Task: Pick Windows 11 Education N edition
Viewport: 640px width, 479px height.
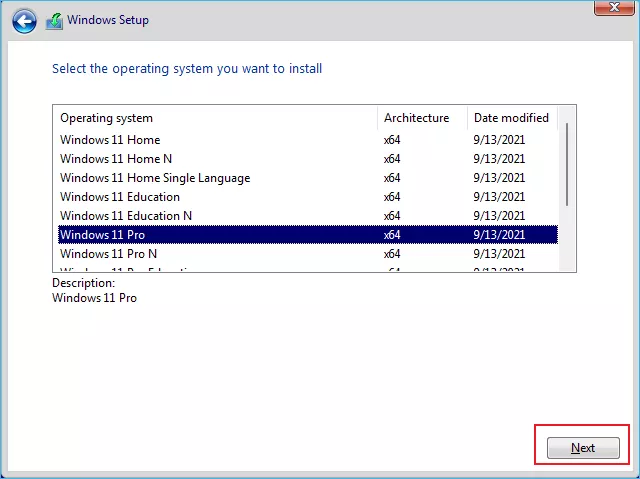Action: click(308, 216)
